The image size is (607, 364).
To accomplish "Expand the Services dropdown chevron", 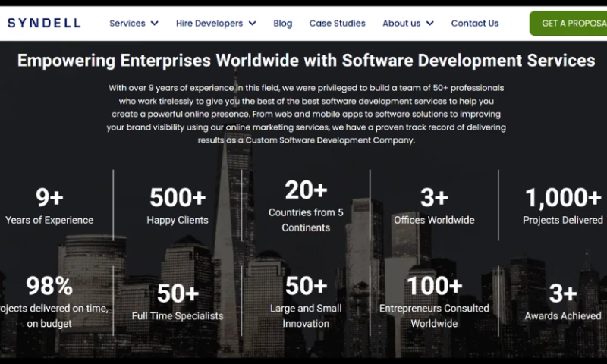I will [155, 24].
